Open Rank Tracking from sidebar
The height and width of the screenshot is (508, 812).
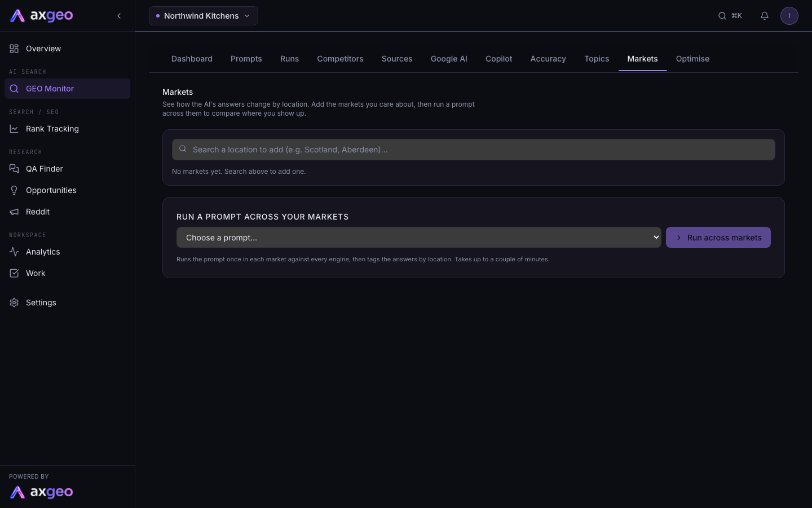67,129
